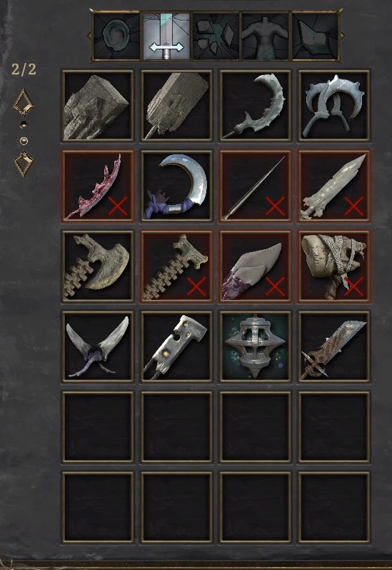Select the glowing iron lantern item

tap(256, 346)
